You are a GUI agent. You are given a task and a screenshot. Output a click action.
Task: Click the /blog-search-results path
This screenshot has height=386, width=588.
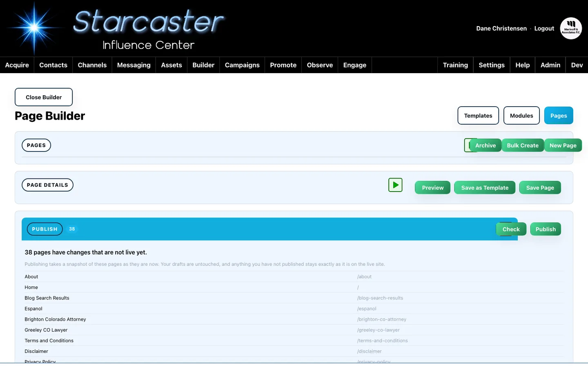click(380, 298)
